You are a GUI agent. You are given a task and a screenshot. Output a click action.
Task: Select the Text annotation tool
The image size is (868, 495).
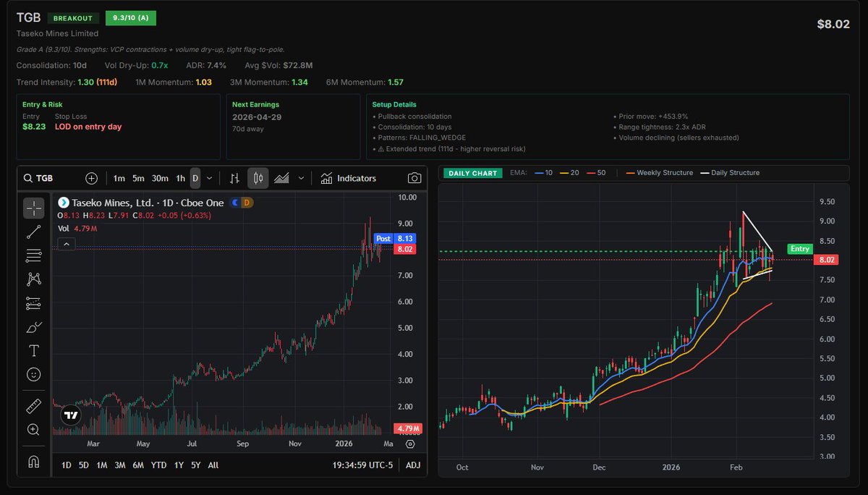pos(33,351)
